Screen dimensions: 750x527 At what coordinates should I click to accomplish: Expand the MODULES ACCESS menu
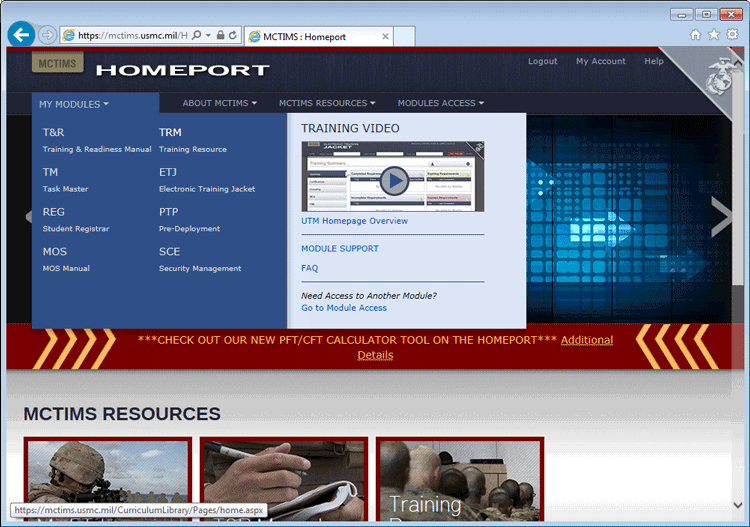tap(441, 103)
